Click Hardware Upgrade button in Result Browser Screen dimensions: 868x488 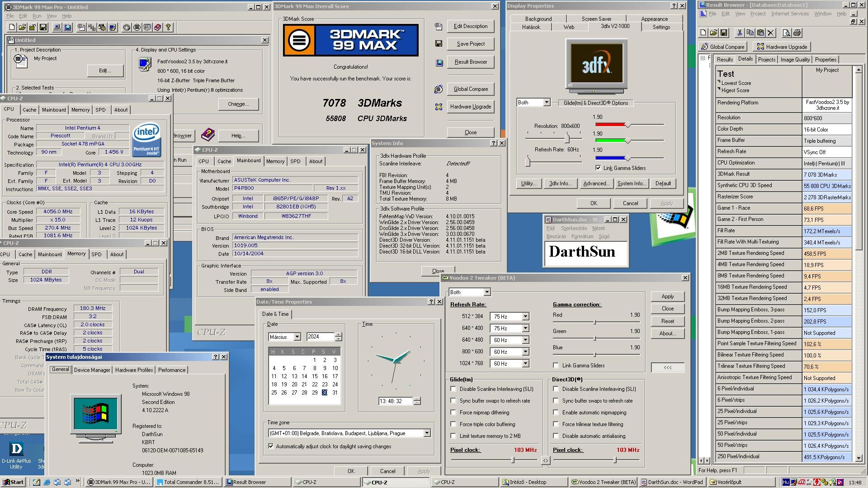(x=782, y=47)
